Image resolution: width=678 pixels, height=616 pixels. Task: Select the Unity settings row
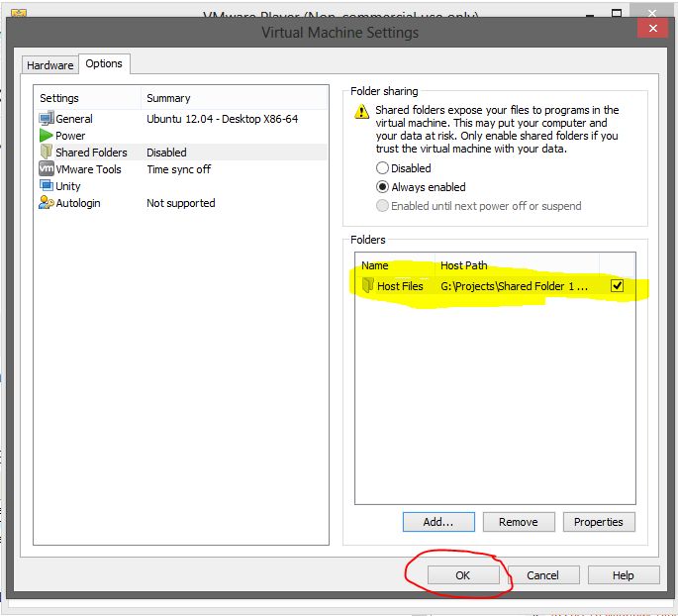[x=182, y=186]
